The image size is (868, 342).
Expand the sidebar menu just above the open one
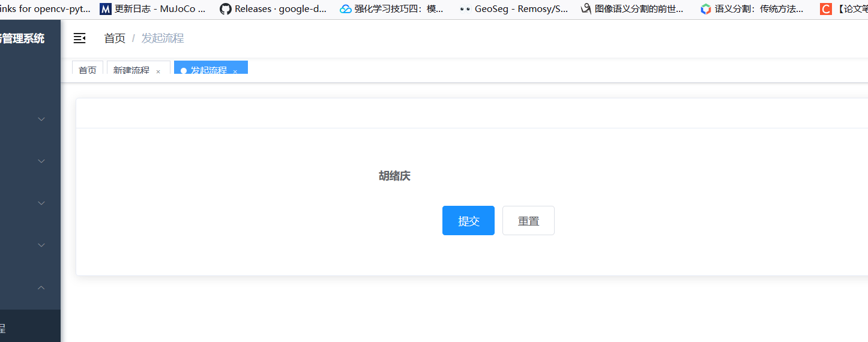point(41,245)
